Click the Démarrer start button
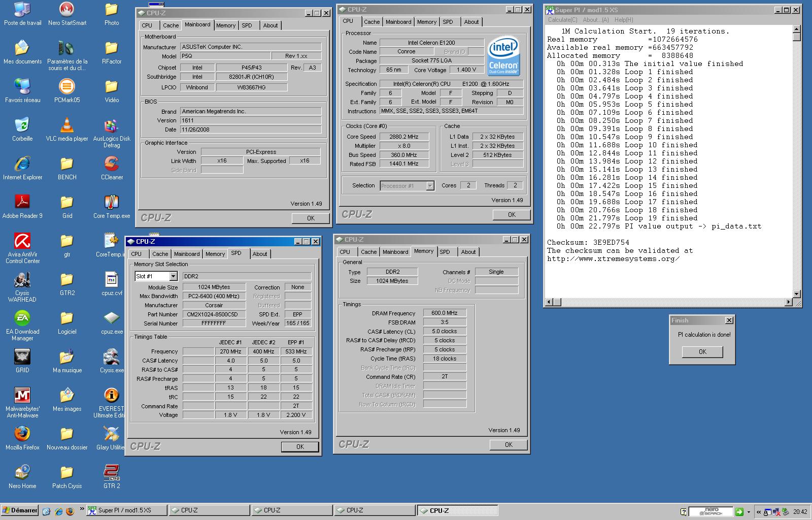812x520 pixels. click(20, 510)
